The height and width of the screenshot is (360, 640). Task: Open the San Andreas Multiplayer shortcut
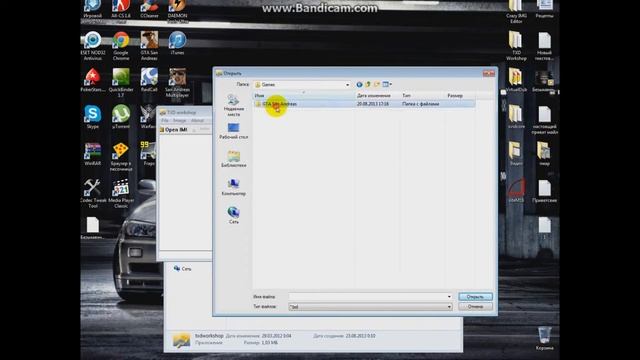[x=177, y=83]
